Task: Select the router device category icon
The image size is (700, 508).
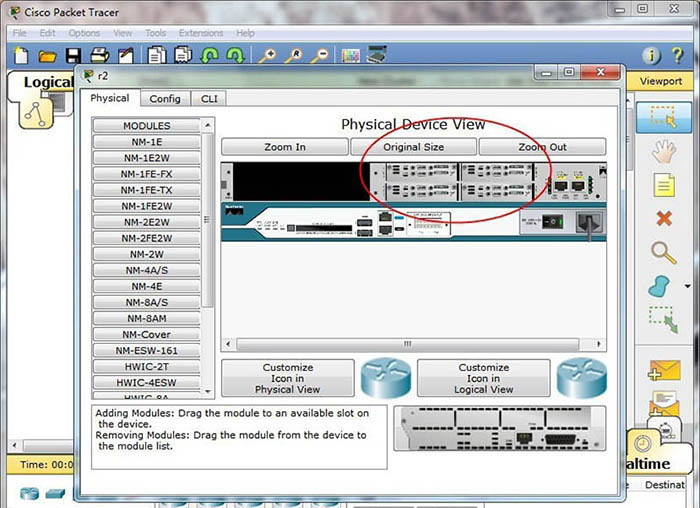Action: pos(29,493)
